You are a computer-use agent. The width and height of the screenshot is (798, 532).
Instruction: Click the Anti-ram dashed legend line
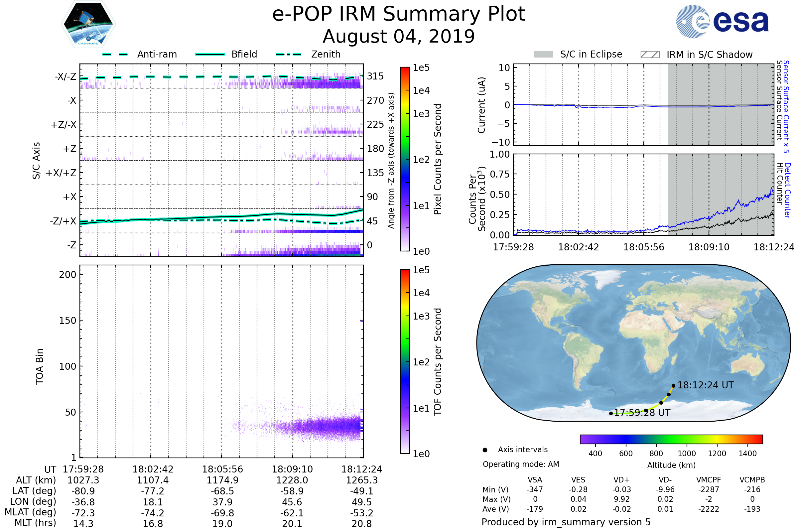[x=115, y=54]
